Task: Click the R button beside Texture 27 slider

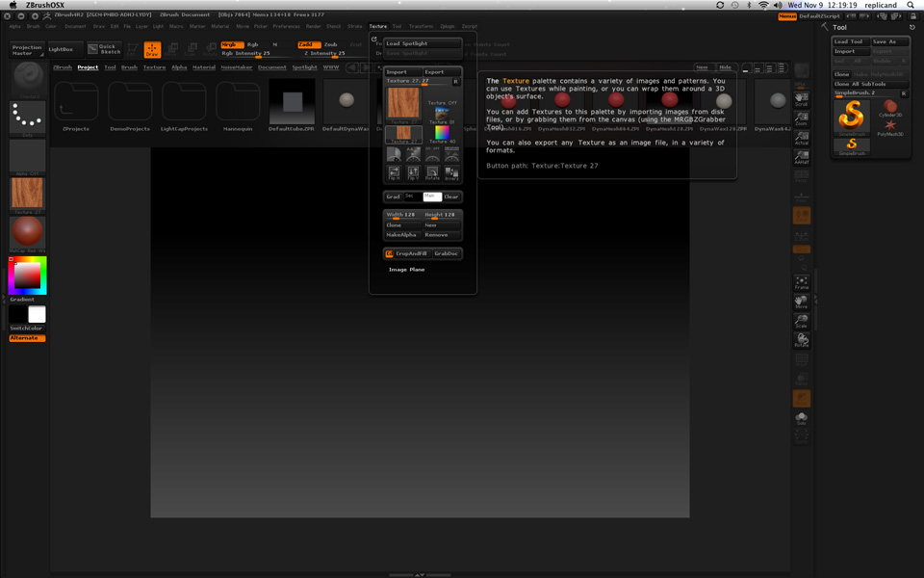Action: (455, 81)
